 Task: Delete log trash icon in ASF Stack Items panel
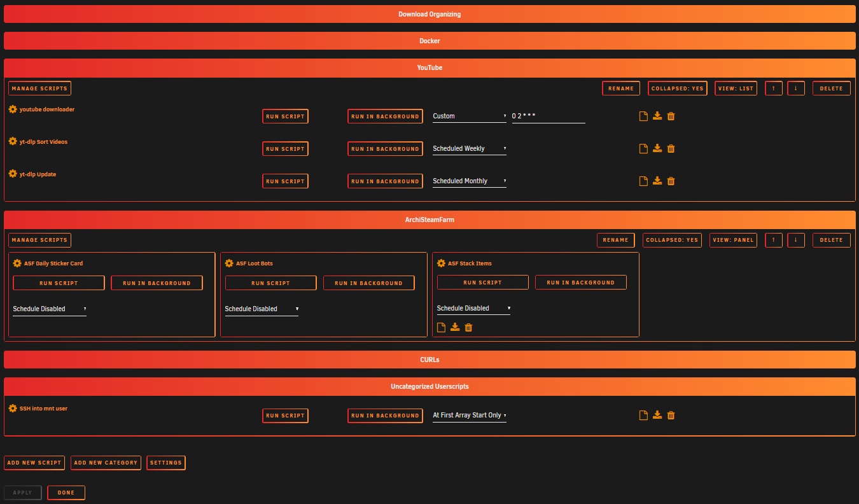[468, 327]
